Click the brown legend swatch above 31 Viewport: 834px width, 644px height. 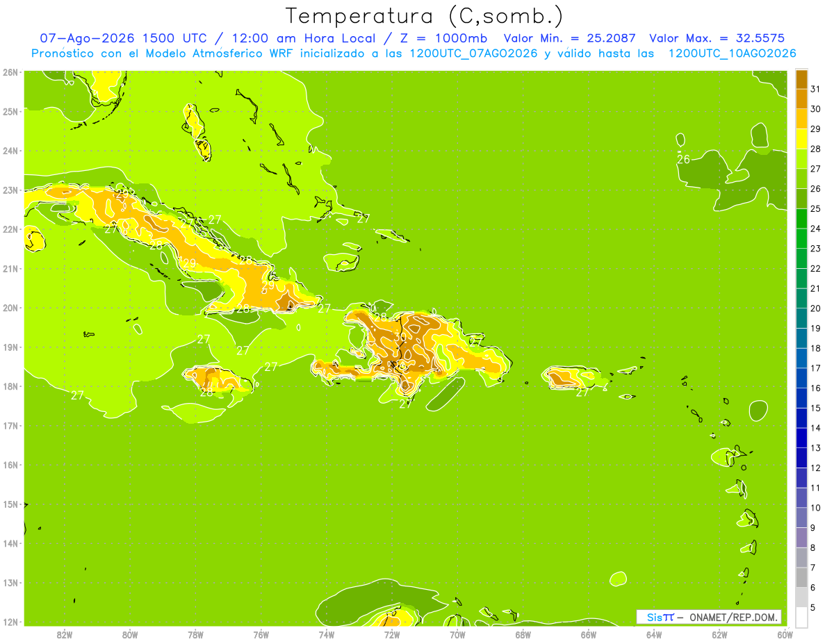pyautogui.click(x=802, y=79)
